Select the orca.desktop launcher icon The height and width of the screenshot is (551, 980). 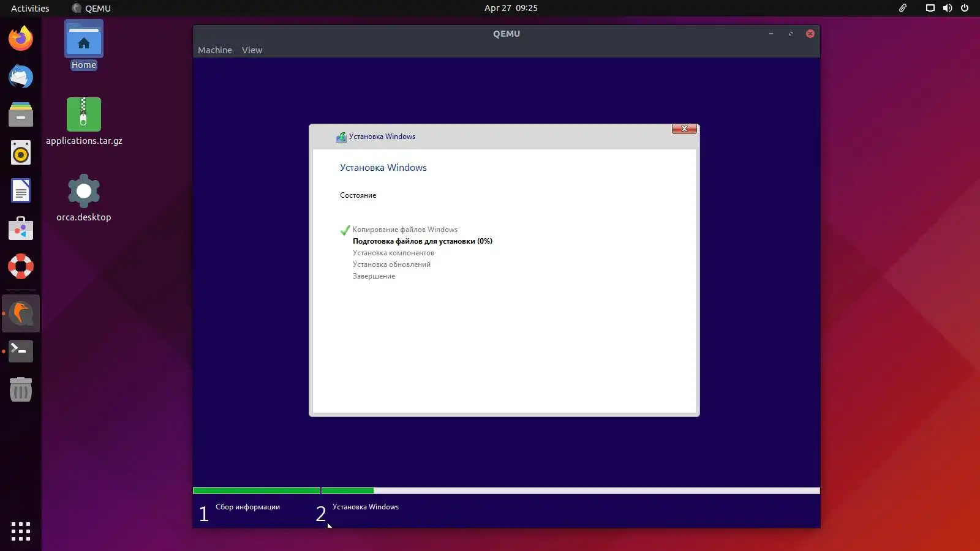click(x=84, y=198)
